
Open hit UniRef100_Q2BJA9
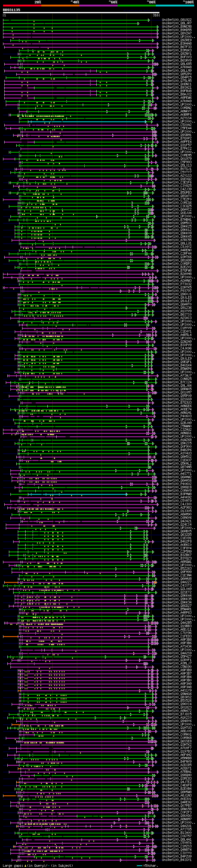tap(177, 423)
